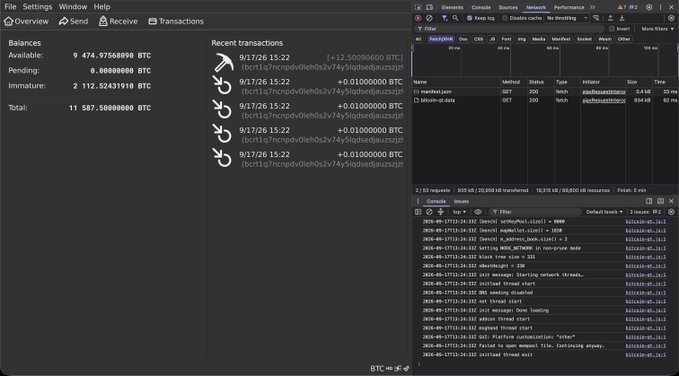Toggle the Img request type filter
Screen dimensions: 679x376
521,39
